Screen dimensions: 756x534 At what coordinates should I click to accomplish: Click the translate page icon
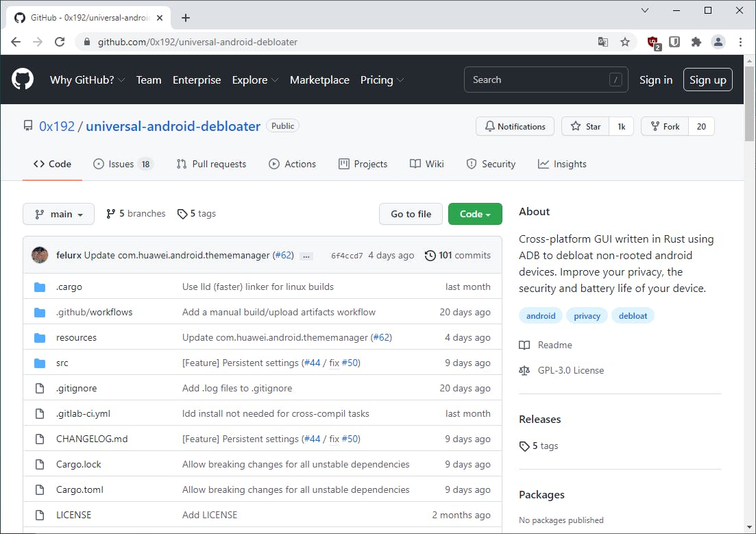[603, 42]
